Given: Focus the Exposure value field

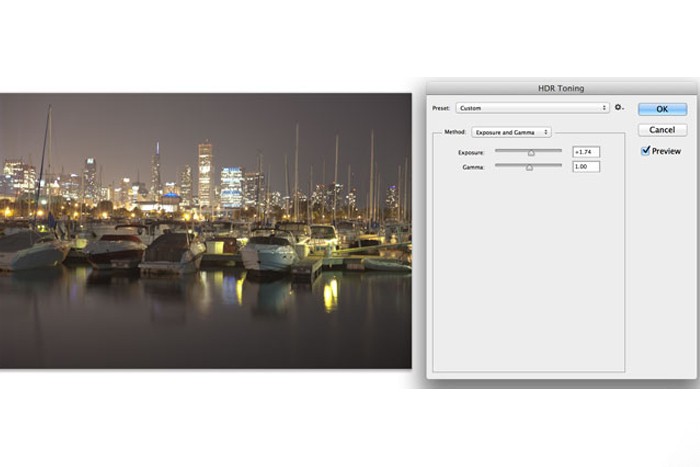Looking at the screenshot, I should 585,152.
